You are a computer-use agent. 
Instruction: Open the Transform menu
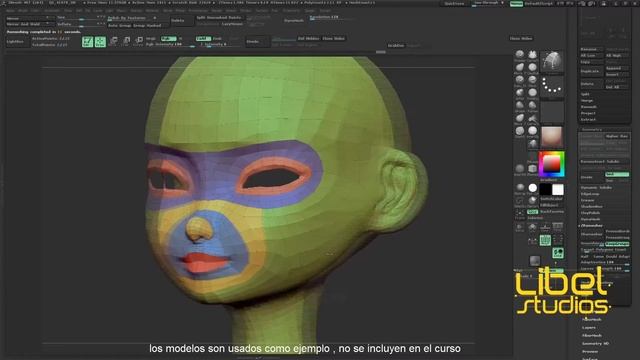(291, 11)
